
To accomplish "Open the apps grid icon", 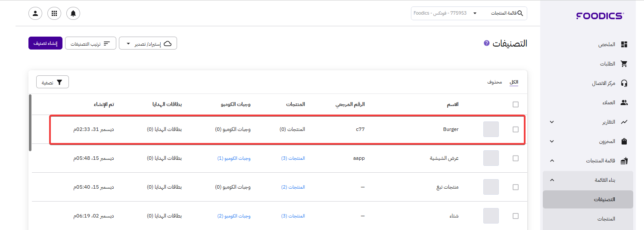I will 54,13.
